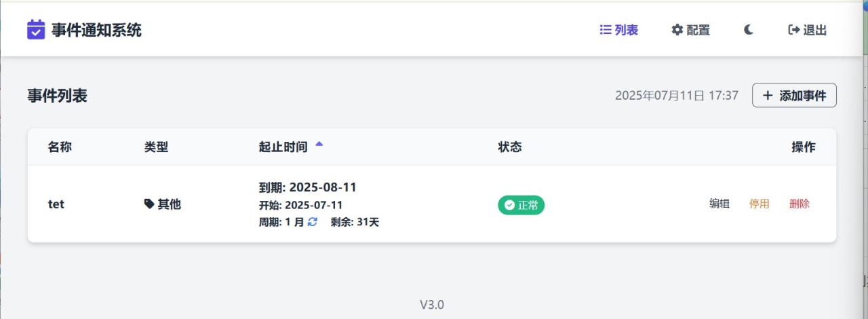Edit the tet event via 编辑
Screen dimensions: 868x319
719,204
